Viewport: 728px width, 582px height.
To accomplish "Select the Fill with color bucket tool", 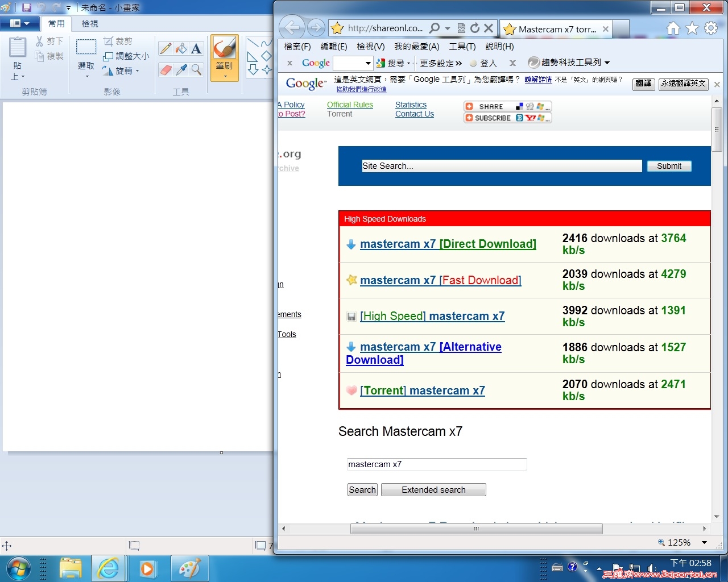I will [181, 49].
